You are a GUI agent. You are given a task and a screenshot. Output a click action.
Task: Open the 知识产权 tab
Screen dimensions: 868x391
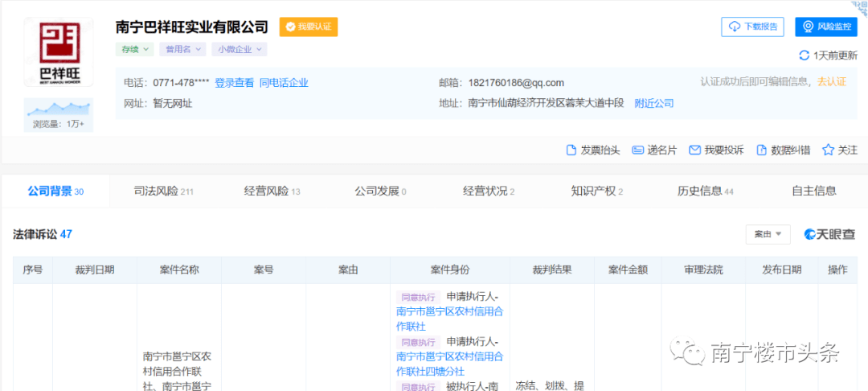(596, 191)
